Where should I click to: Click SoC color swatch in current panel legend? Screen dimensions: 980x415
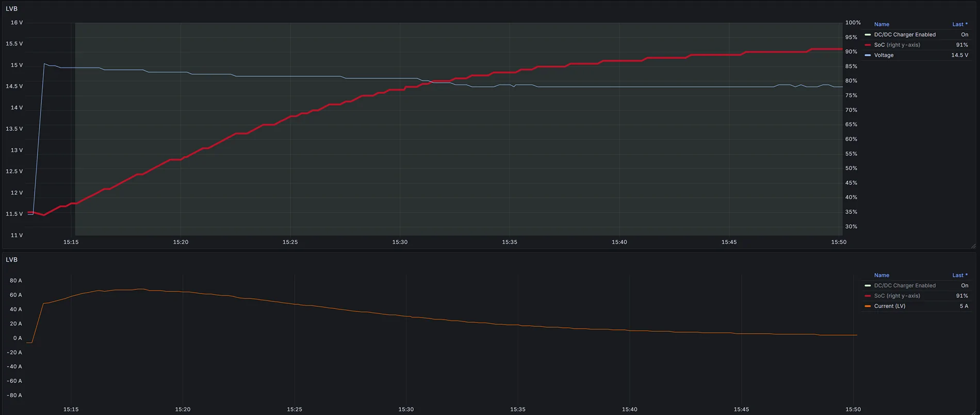click(x=868, y=296)
